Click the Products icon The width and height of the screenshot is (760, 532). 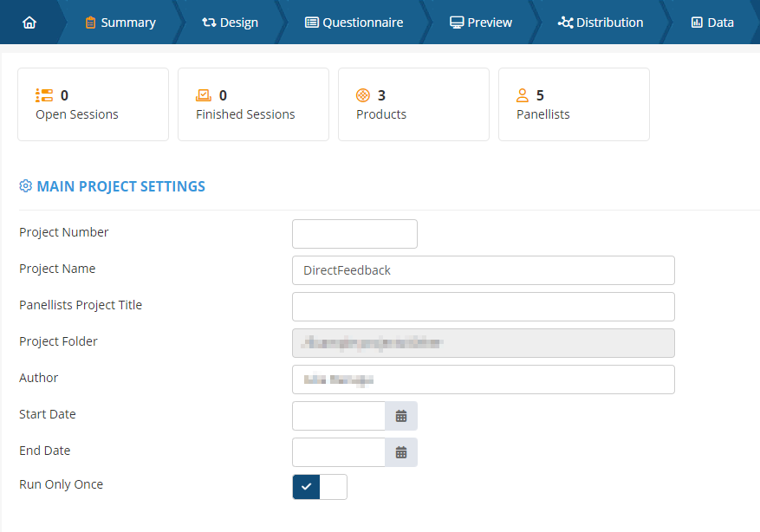[x=363, y=95]
